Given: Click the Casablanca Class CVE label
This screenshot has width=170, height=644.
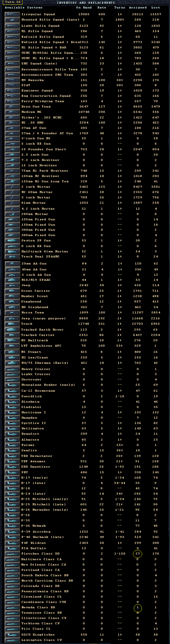Looking at the screenshot, I should (x=44, y=602).
